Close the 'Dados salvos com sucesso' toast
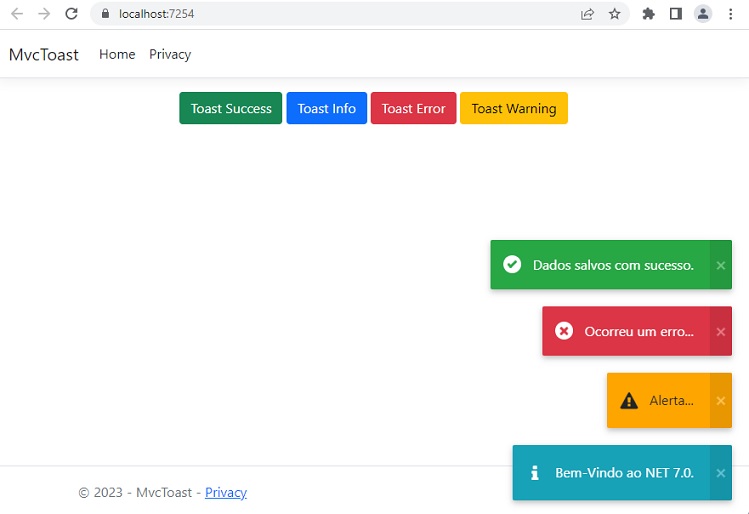This screenshot has width=749, height=514. (x=721, y=265)
